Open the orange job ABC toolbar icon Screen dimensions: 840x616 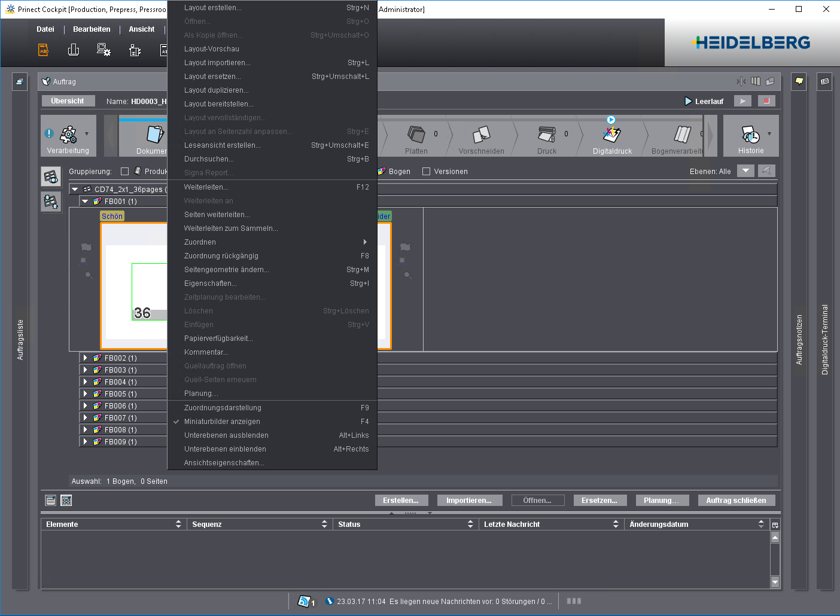44,50
